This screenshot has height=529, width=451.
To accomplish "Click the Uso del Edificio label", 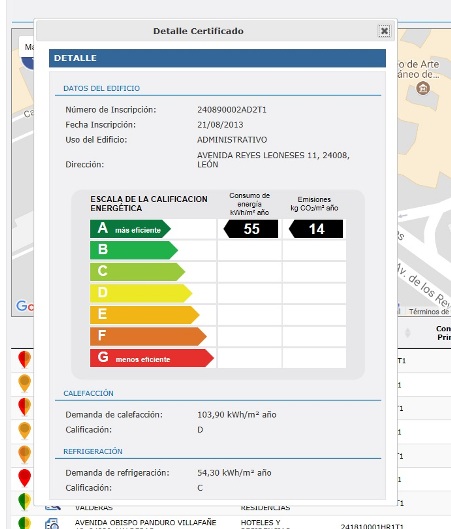I will [96, 140].
